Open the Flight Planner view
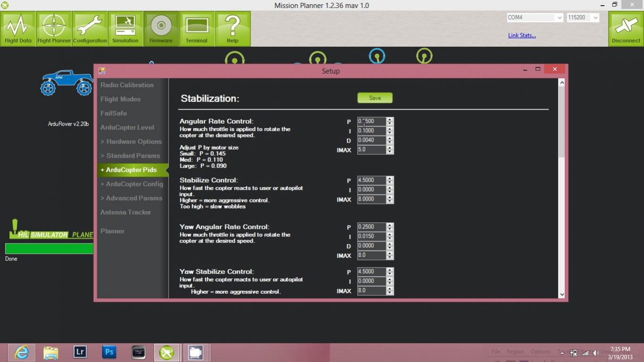Viewport: 644px width, 362px height. pos(54,29)
